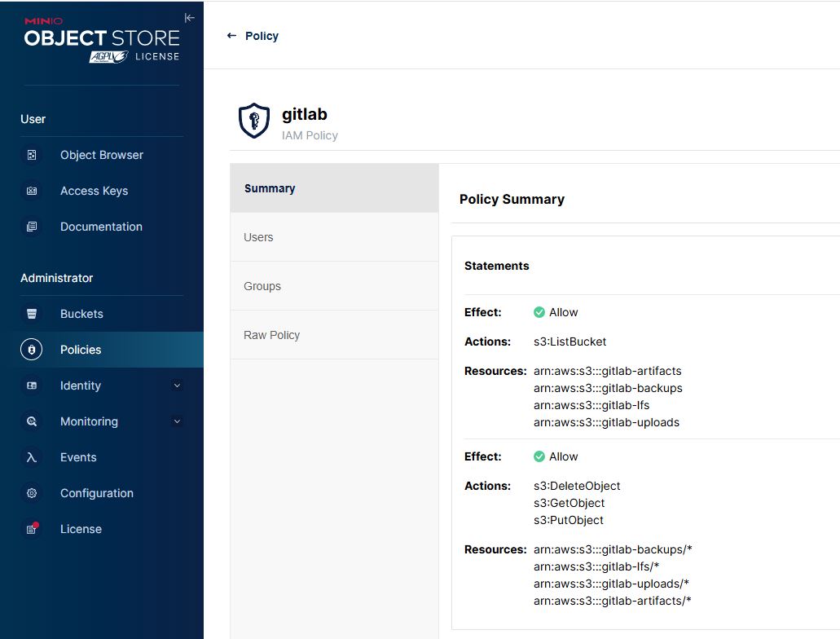Open Configuration via its gear icon
The image size is (840, 639).
[32, 493]
